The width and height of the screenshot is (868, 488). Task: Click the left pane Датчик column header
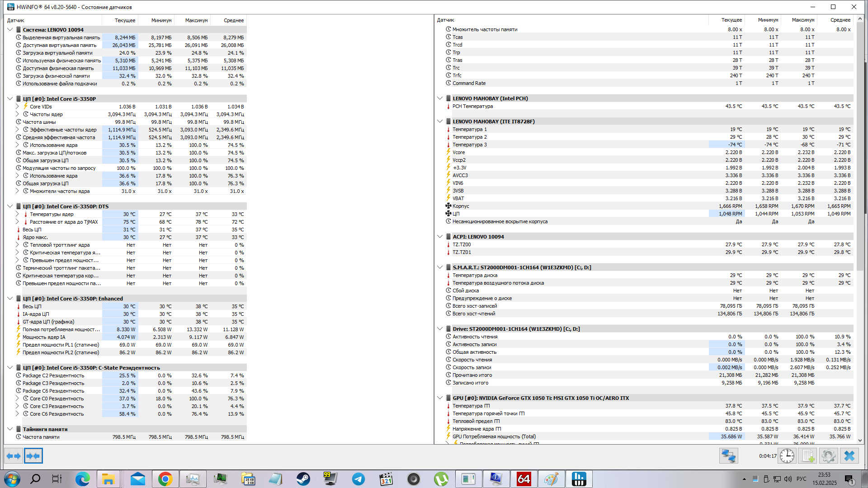point(53,20)
